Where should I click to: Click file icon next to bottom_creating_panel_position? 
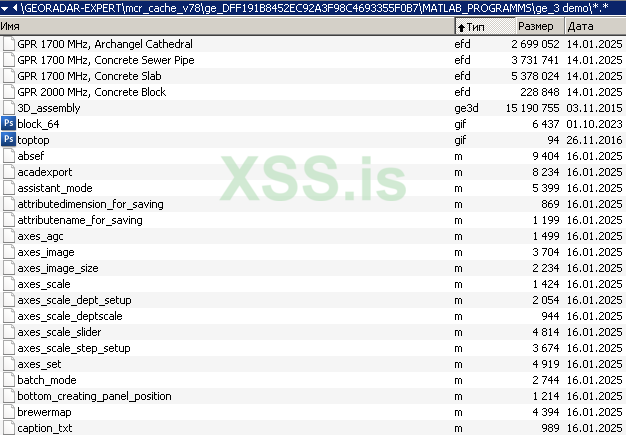pos(8,395)
